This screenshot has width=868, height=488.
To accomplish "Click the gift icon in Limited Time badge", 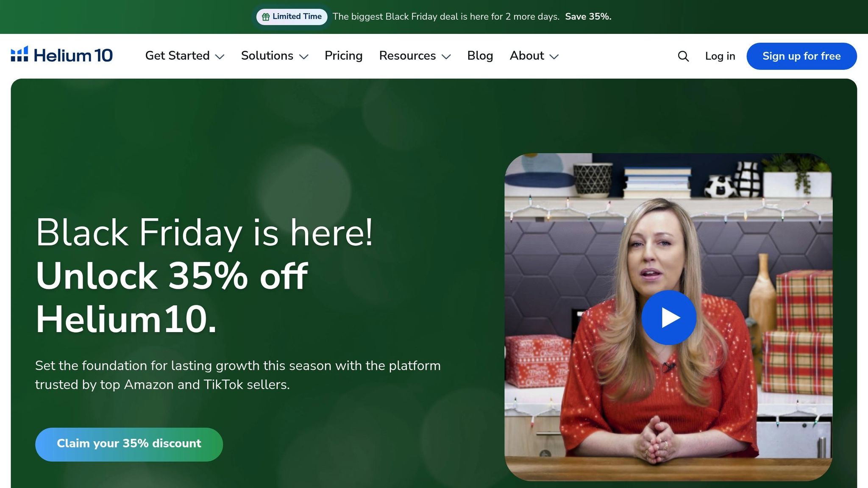I will (266, 17).
